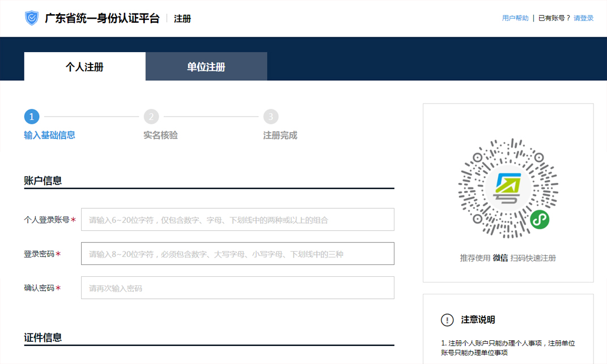Click the step 2 circle indicator
607x364 pixels.
(x=151, y=117)
